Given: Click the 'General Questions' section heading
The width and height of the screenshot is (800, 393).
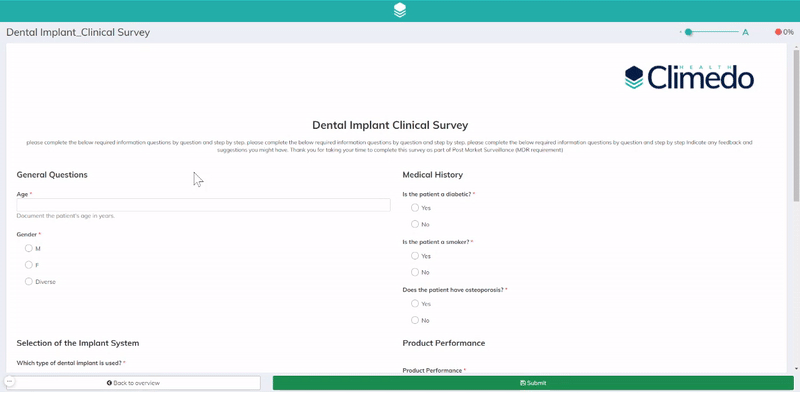Looking at the screenshot, I should click(52, 175).
